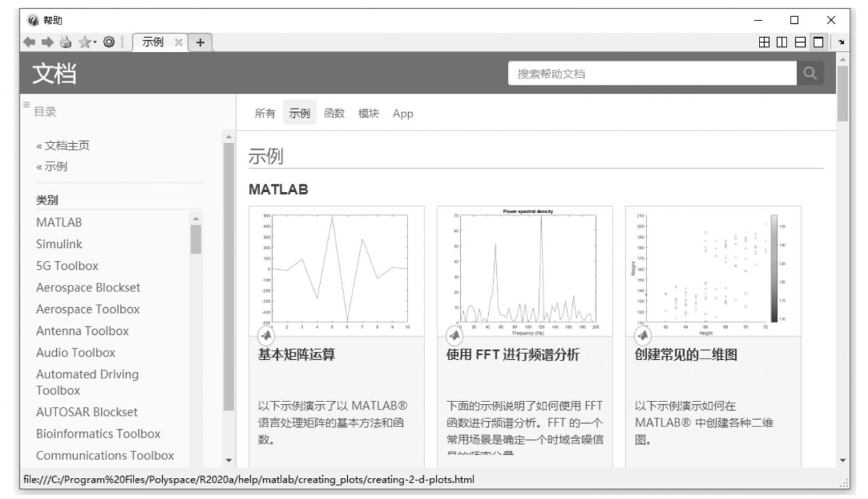This screenshot has width=868, height=499.
Task: Open the 函数 filter tab
Action: pos(334,114)
